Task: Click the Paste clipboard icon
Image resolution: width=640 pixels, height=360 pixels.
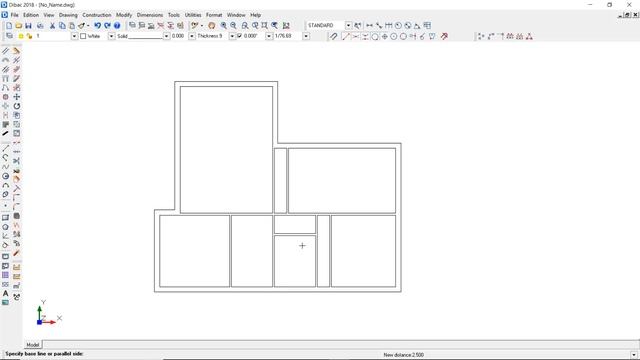Action: tap(71, 25)
